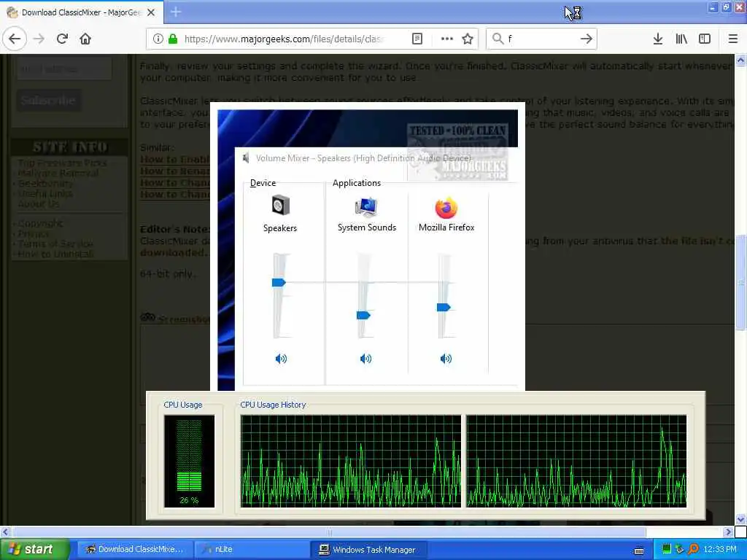Click the left CPU Usage History graph
The height and width of the screenshot is (560, 747).
click(351, 461)
